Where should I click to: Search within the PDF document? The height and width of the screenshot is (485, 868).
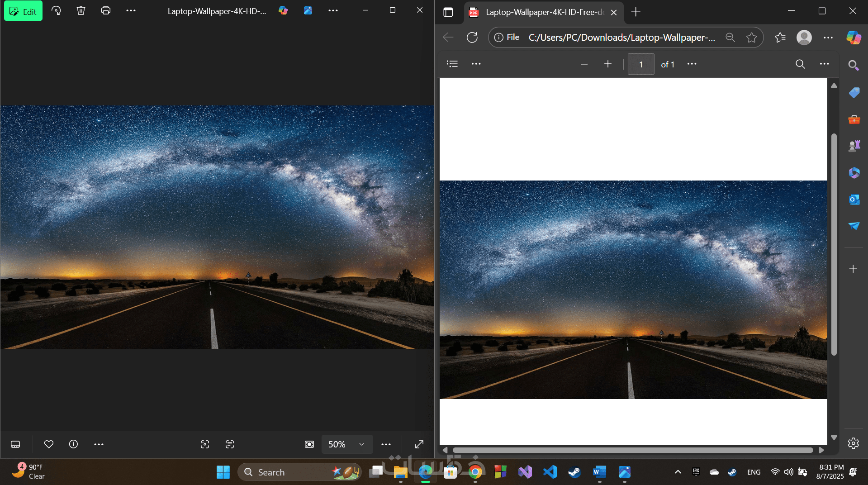pyautogui.click(x=800, y=64)
